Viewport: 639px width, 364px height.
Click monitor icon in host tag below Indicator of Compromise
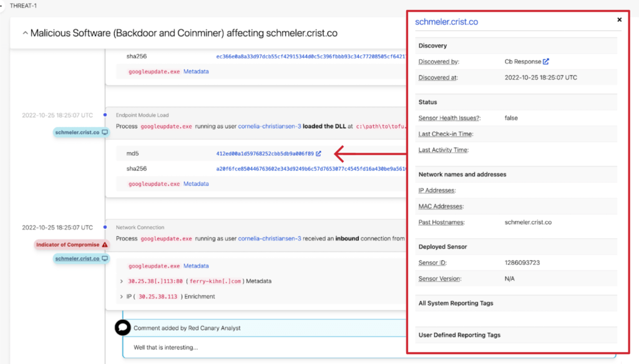click(105, 259)
